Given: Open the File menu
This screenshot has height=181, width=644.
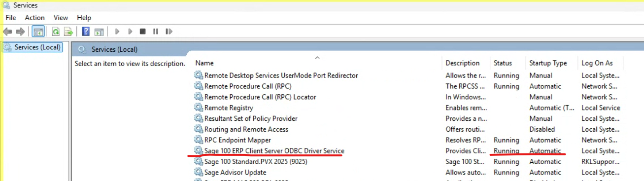Looking at the screenshot, I should point(11,17).
